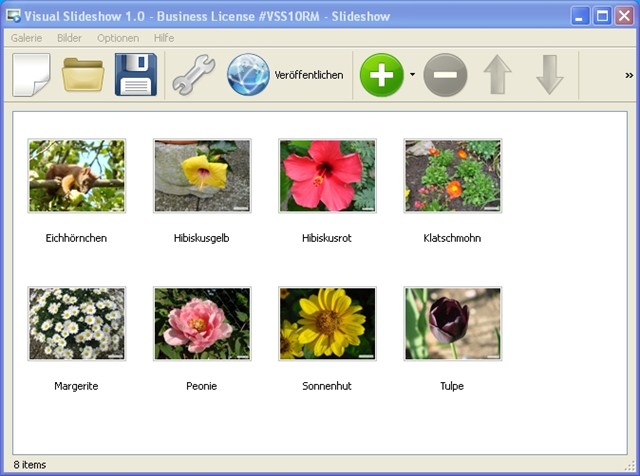Select the Hibiskusrot red flower thumbnail
The height and width of the screenshot is (476, 640).
click(327, 176)
